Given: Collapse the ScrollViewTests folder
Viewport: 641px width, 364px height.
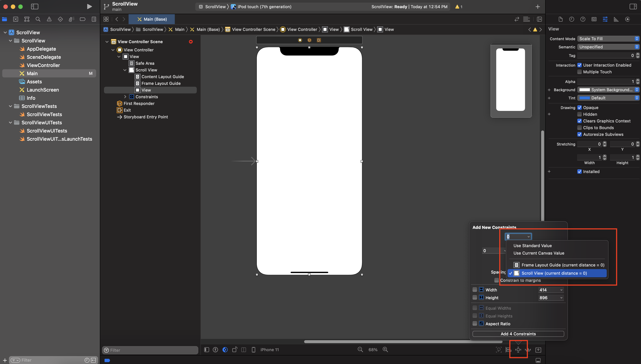Looking at the screenshot, I should (x=10, y=106).
